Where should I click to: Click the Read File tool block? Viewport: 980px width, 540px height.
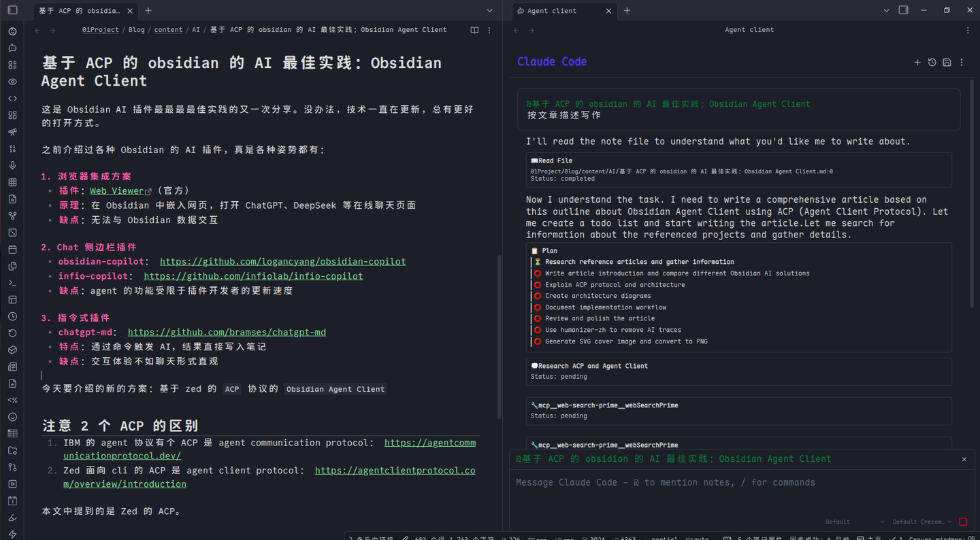(x=738, y=169)
